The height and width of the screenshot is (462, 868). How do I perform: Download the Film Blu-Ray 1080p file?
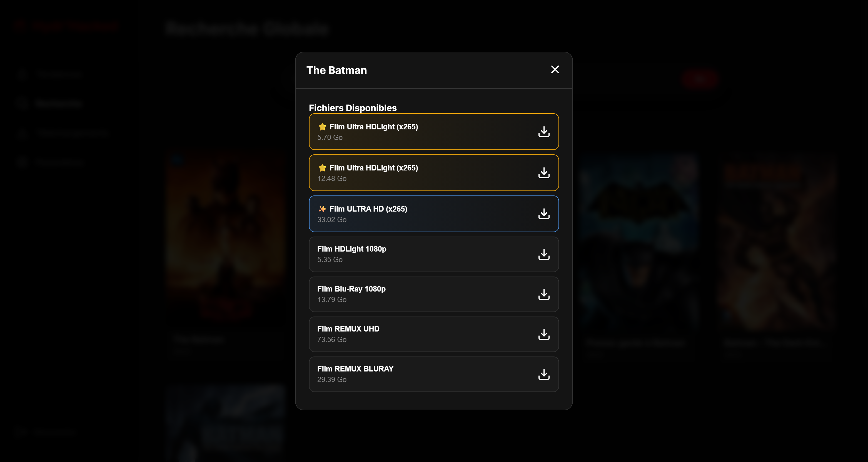coord(544,294)
